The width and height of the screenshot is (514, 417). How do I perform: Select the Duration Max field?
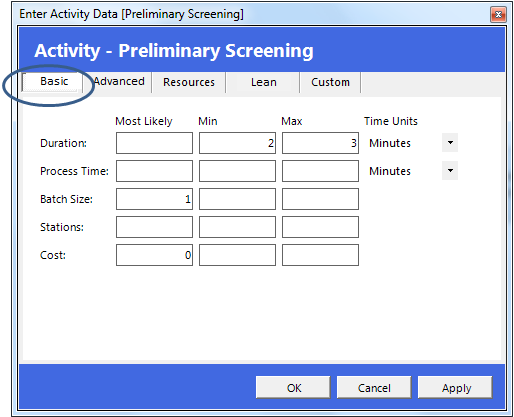click(320, 143)
